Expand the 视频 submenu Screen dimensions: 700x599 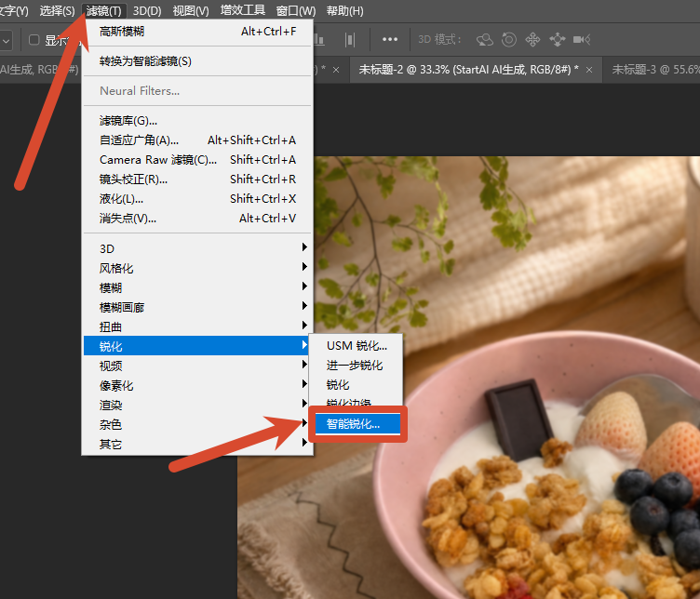coord(197,366)
